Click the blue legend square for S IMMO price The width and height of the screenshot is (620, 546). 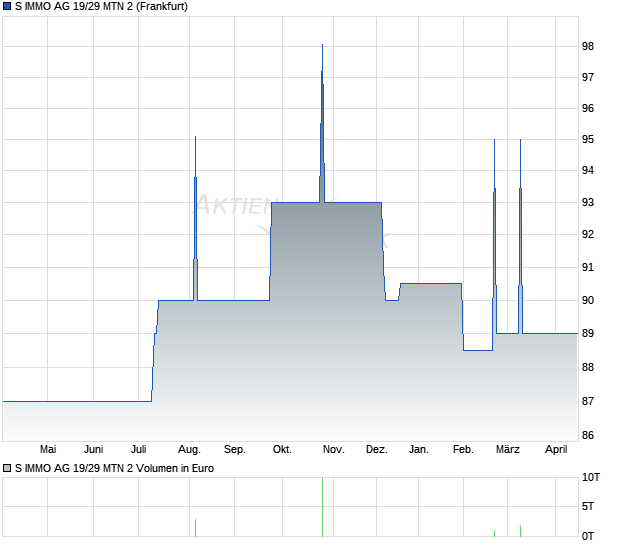coord(7,6)
